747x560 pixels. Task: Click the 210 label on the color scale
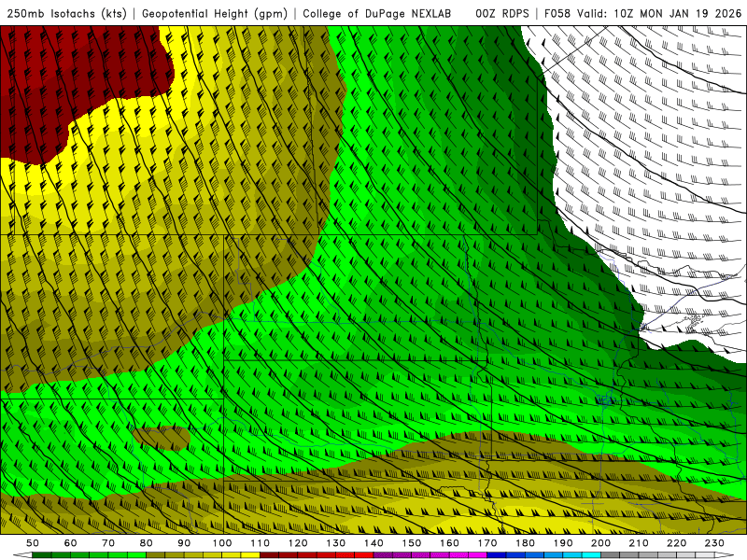click(x=639, y=543)
